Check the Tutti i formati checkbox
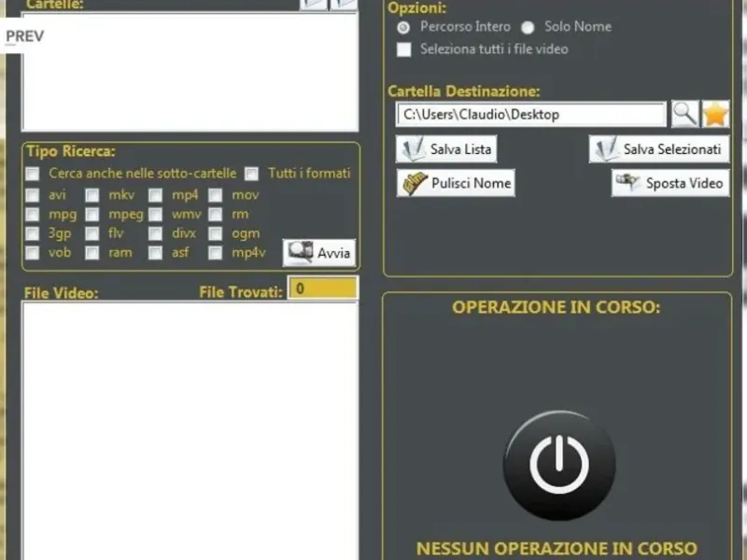The width and height of the screenshot is (747, 560). pyautogui.click(x=251, y=174)
